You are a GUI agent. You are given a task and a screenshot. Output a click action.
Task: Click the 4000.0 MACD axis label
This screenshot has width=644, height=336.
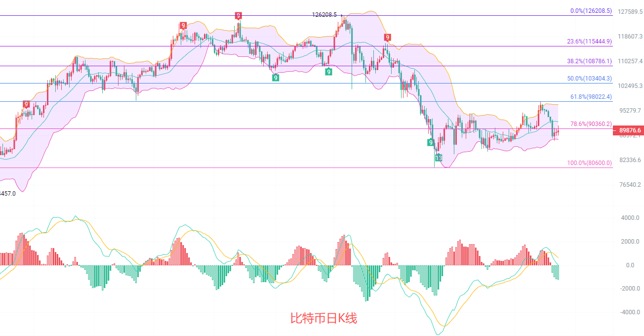point(630,218)
